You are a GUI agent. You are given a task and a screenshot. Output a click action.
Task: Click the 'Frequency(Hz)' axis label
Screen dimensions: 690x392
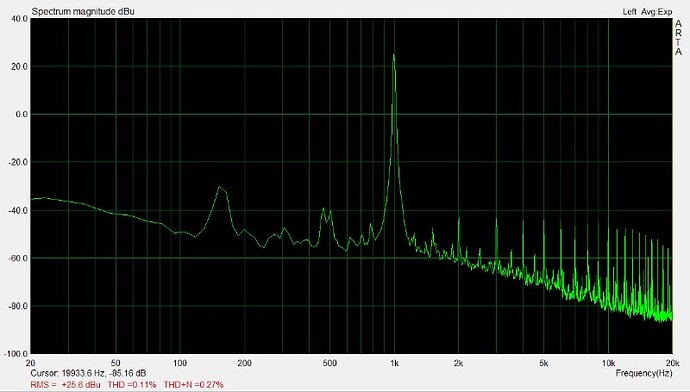pyautogui.click(x=644, y=373)
